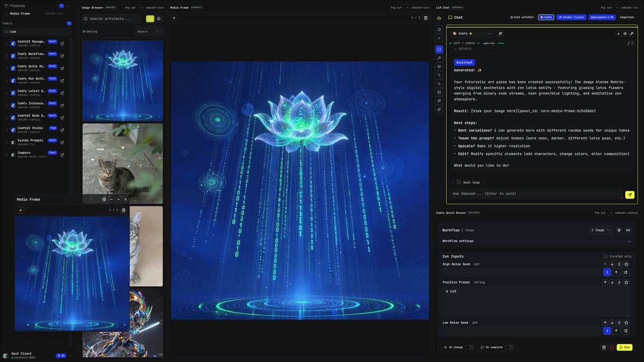The image size is (644, 362).
Task: Open the Newest sort dropdown
Action: (148, 32)
